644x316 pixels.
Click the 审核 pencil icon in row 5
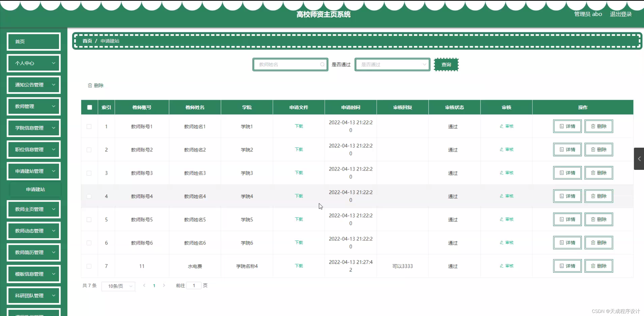[502, 219]
